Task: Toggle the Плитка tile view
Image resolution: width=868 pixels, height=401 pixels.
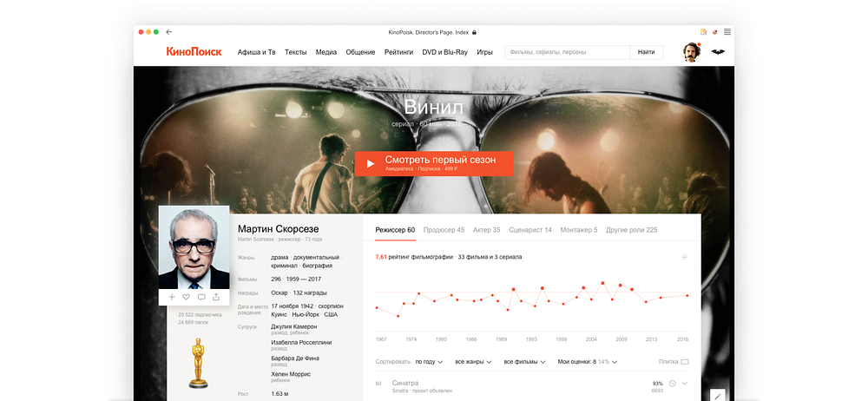Action: 674,362
